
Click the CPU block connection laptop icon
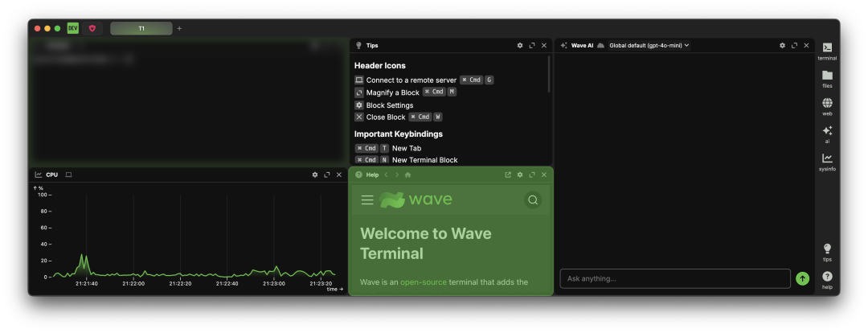point(68,175)
